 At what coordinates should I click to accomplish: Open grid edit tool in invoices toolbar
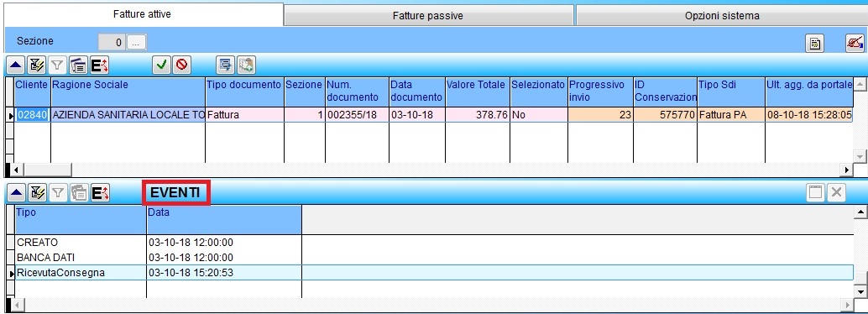tap(37, 65)
